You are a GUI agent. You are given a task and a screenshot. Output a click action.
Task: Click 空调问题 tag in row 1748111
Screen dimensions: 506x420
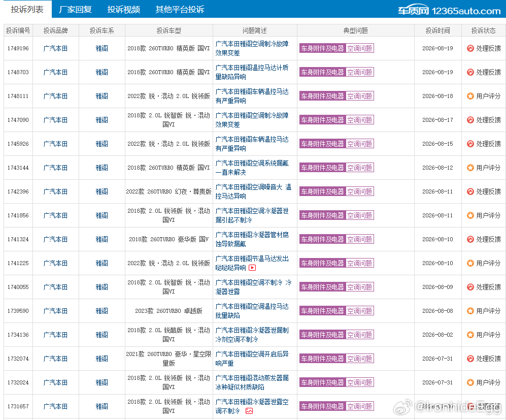[x=360, y=96]
